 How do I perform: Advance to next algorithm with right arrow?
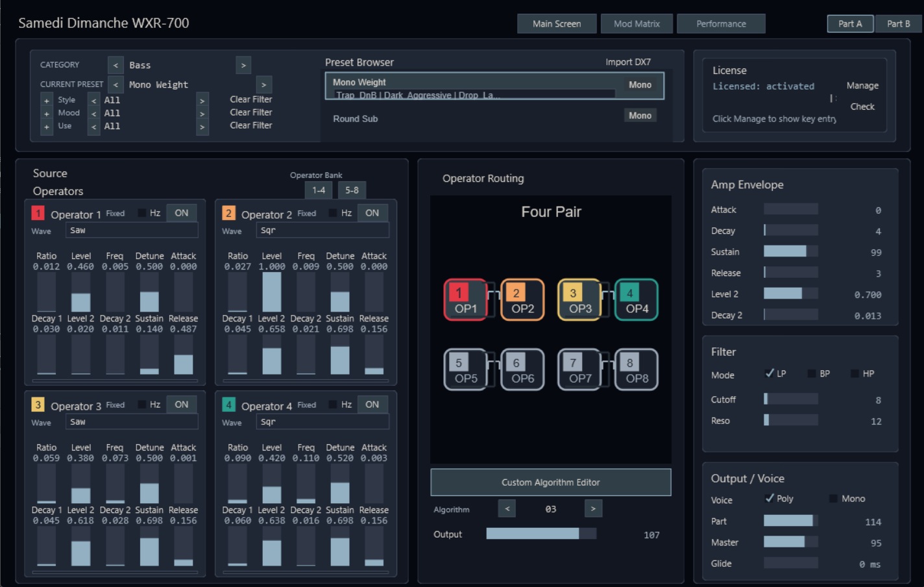tap(593, 508)
